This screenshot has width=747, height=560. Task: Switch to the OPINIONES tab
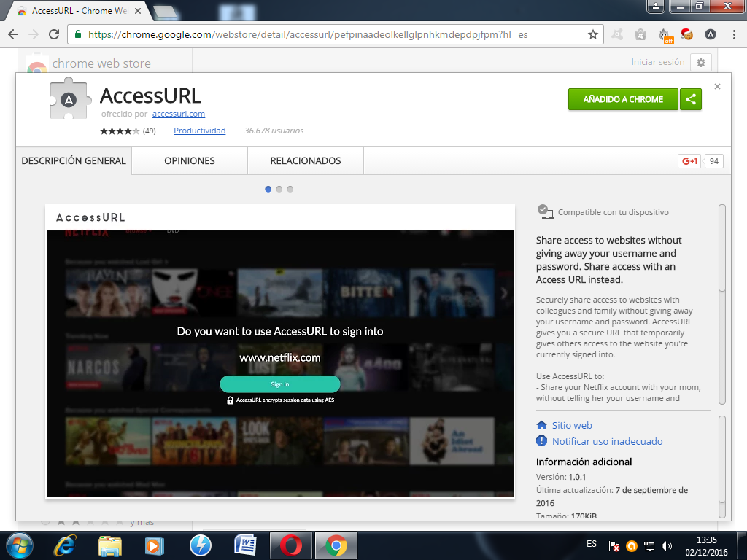190,161
